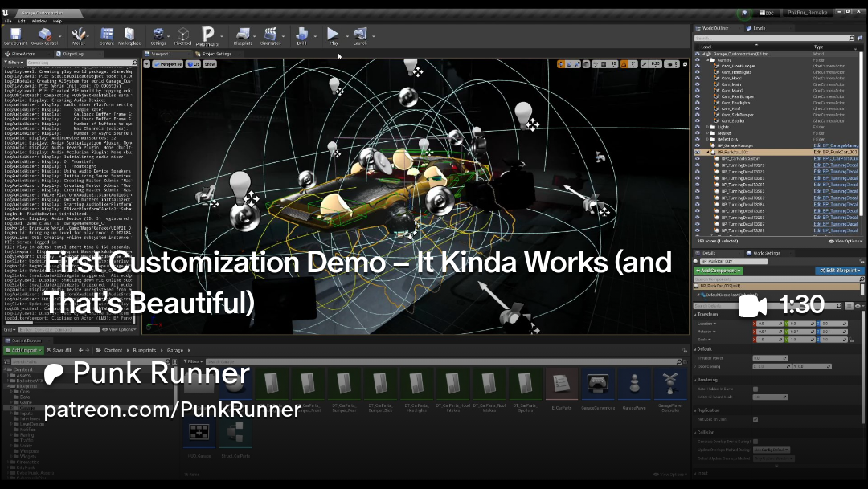Viewport: 868px width, 489px height.
Task: Toggle Net Load on Client checkbox
Action: [x=755, y=419]
